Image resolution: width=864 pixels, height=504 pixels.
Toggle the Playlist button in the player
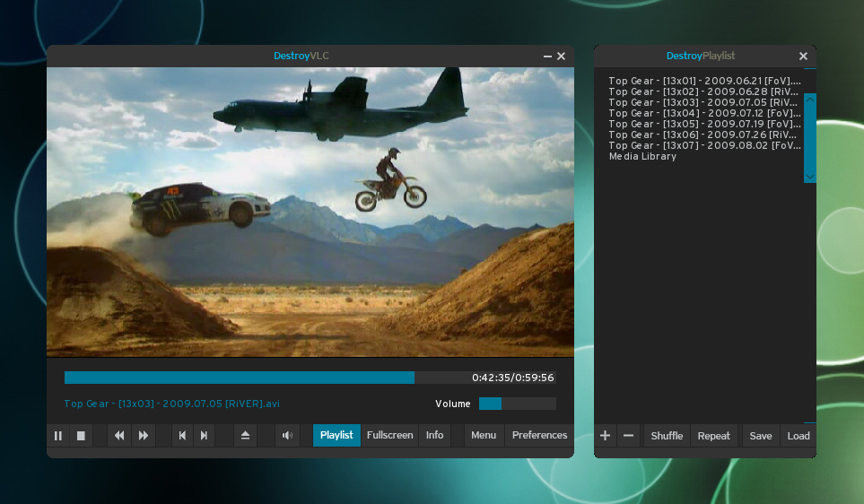[336, 435]
